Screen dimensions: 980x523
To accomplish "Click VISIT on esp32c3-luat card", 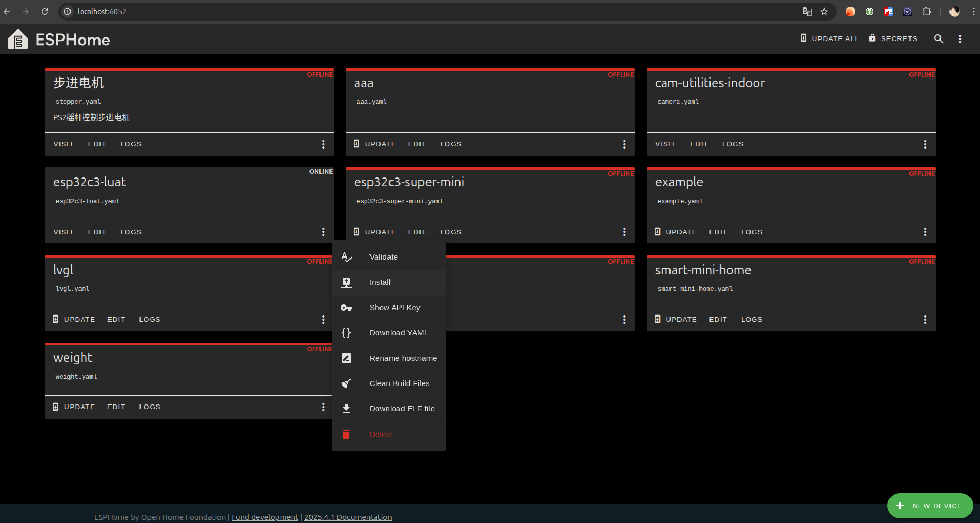I will tap(63, 232).
